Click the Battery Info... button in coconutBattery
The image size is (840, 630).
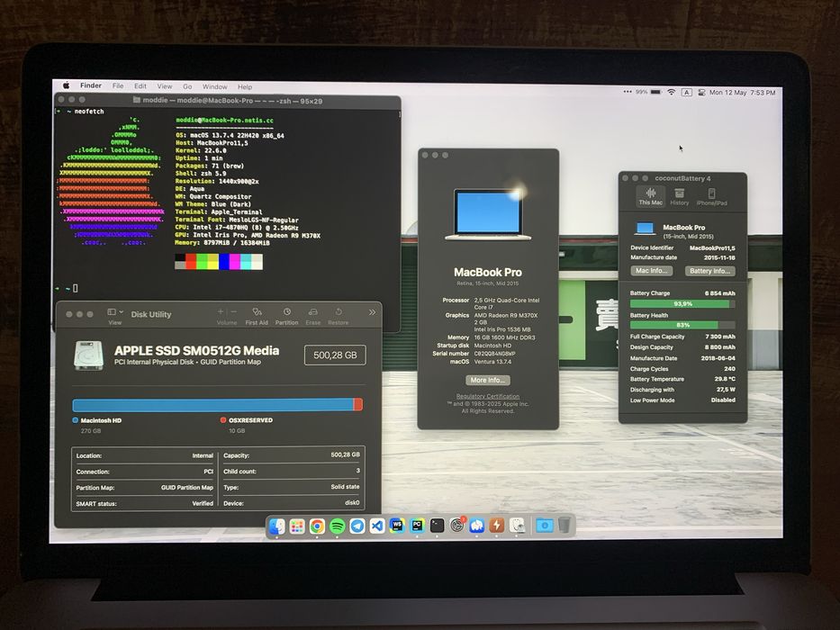709,271
